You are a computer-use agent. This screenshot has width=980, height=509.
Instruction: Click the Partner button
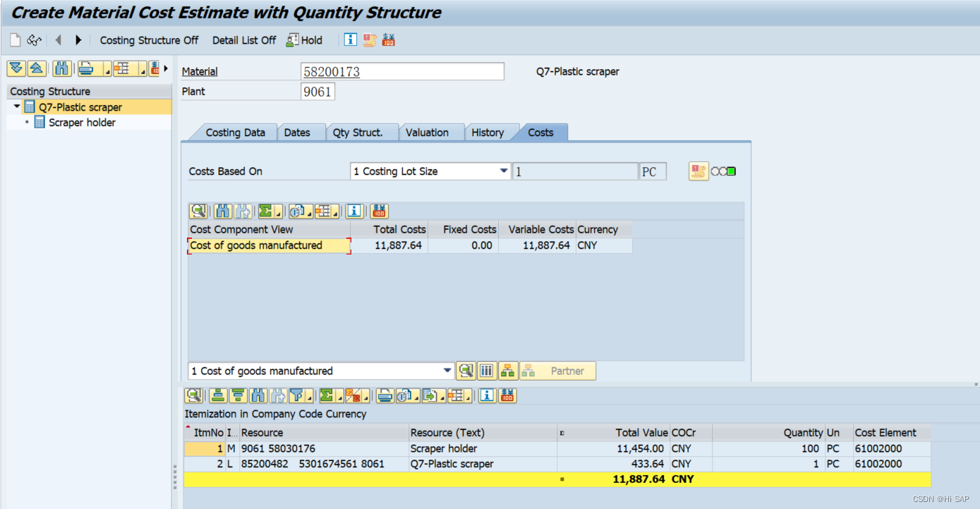557,370
